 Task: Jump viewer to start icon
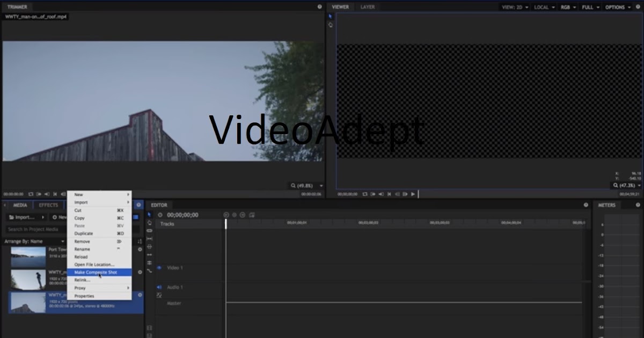tap(389, 194)
